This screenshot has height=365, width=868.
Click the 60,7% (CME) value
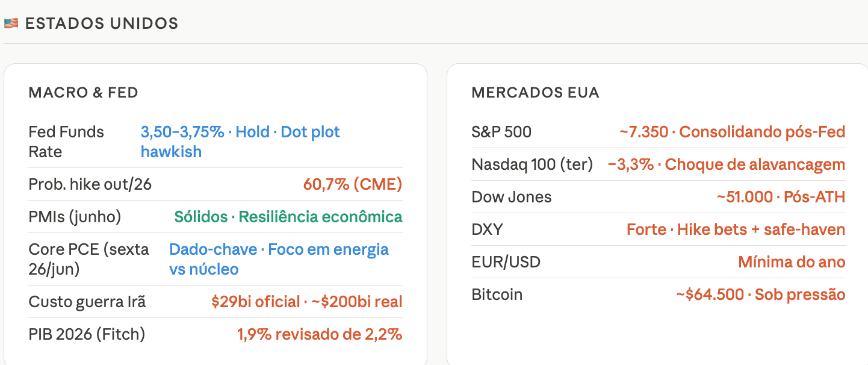click(x=353, y=184)
